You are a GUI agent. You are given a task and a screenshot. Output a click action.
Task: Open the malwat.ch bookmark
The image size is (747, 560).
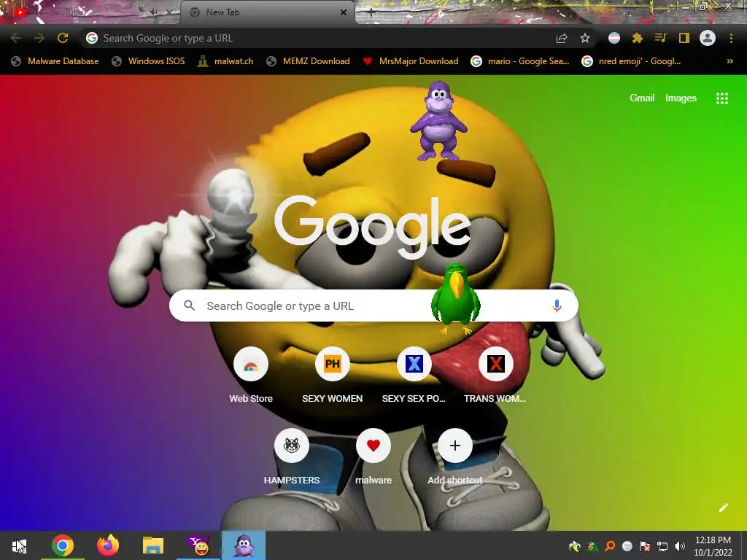[226, 61]
